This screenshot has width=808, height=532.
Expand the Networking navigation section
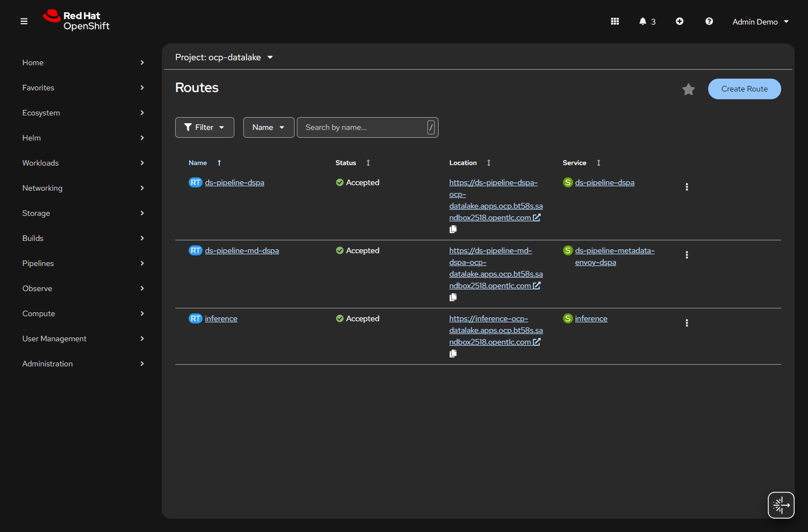click(x=83, y=188)
